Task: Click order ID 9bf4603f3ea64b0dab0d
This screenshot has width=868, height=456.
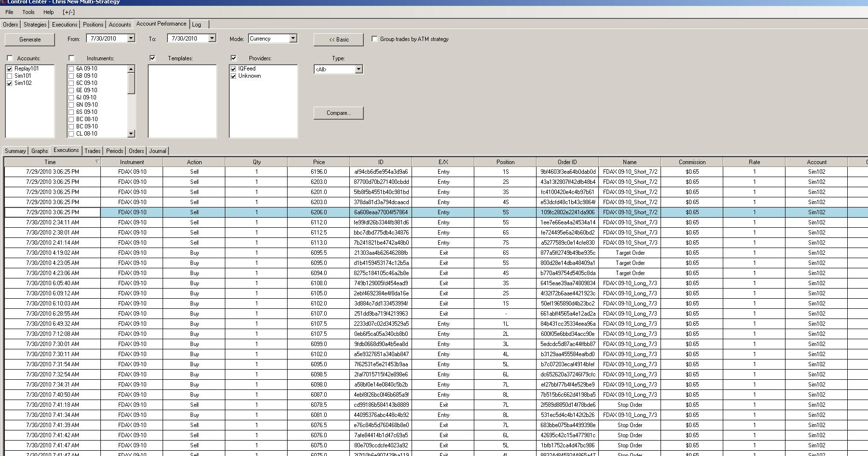Action: click(x=567, y=172)
